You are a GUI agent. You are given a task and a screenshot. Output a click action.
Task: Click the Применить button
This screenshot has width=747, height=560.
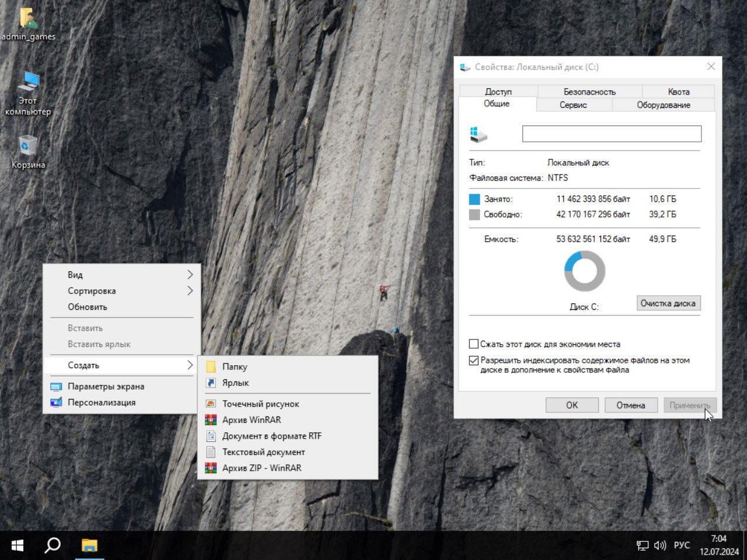click(x=690, y=405)
